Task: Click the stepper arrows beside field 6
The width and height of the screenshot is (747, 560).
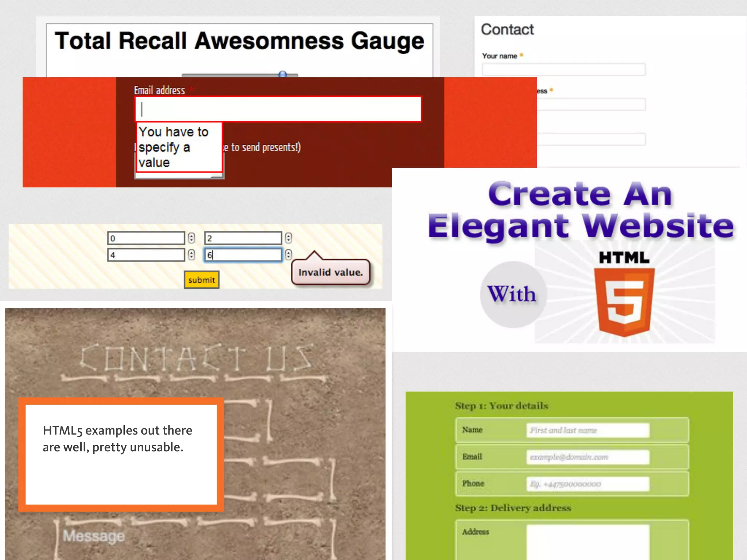Action: (x=289, y=255)
